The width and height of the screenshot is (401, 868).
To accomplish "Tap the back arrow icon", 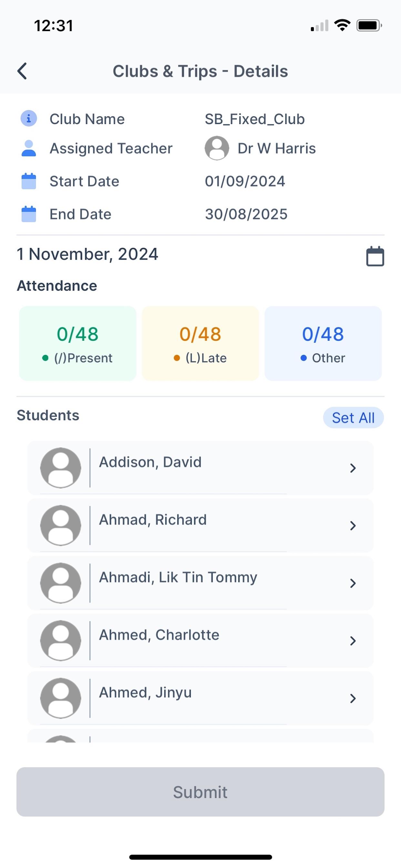I will [22, 71].
